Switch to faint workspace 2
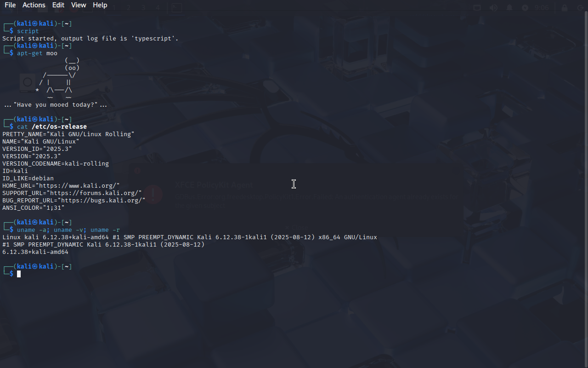The width and height of the screenshot is (588, 368). click(129, 8)
